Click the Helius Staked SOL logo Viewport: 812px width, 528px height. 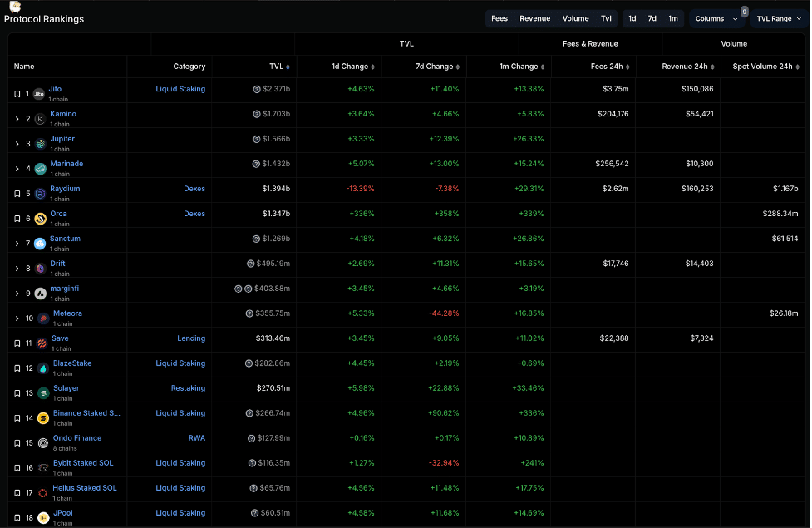(x=43, y=493)
